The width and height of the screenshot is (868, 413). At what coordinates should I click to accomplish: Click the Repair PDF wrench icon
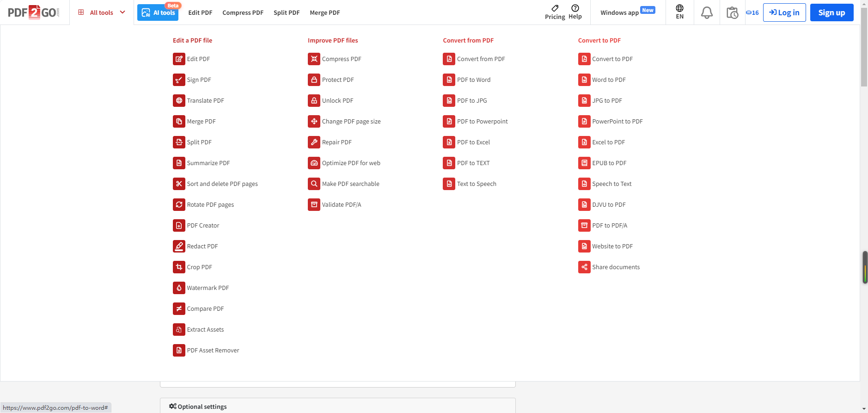coord(314,142)
